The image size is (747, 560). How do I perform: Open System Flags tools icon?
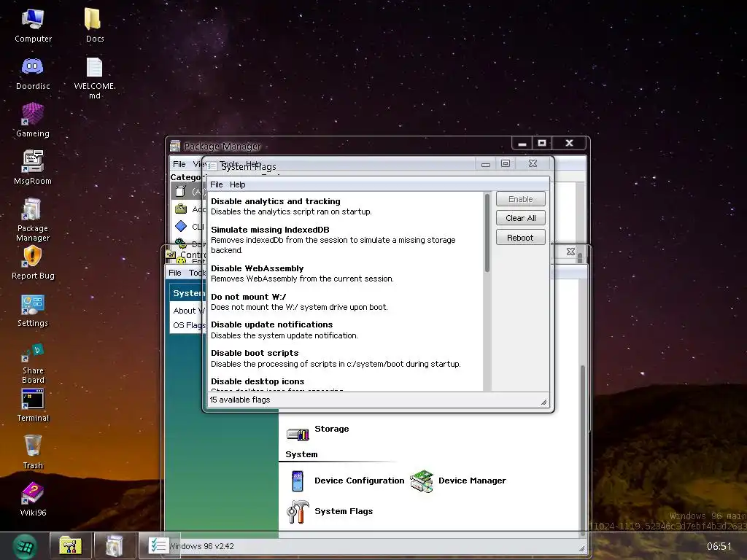pos(298,511)
